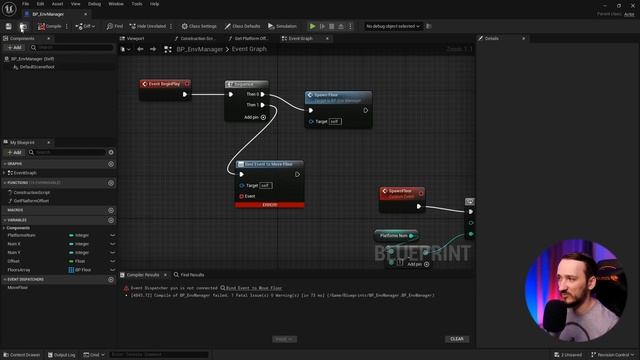This screenshot has width=640, height=360.
Task: Click the Stop playback button
Action: (x=332, y=26)
